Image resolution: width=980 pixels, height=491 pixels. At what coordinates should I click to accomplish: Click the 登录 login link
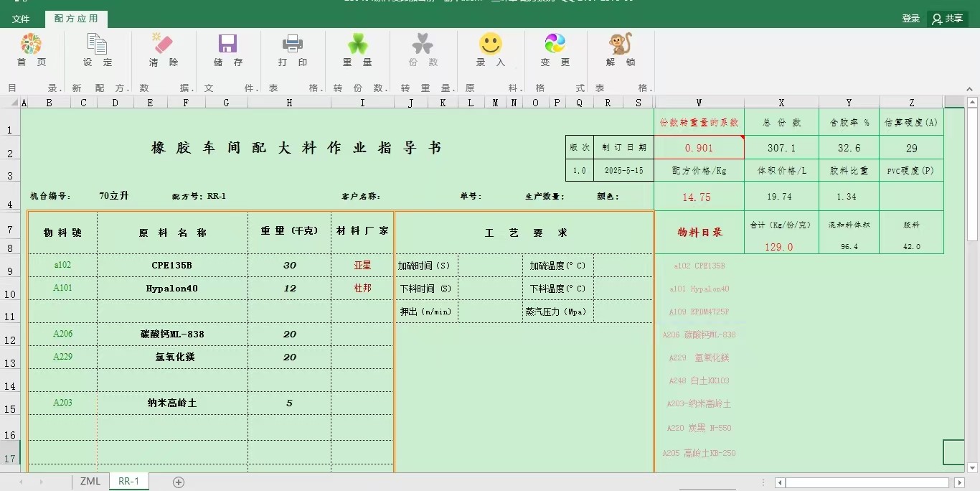(x=910, y=18)
